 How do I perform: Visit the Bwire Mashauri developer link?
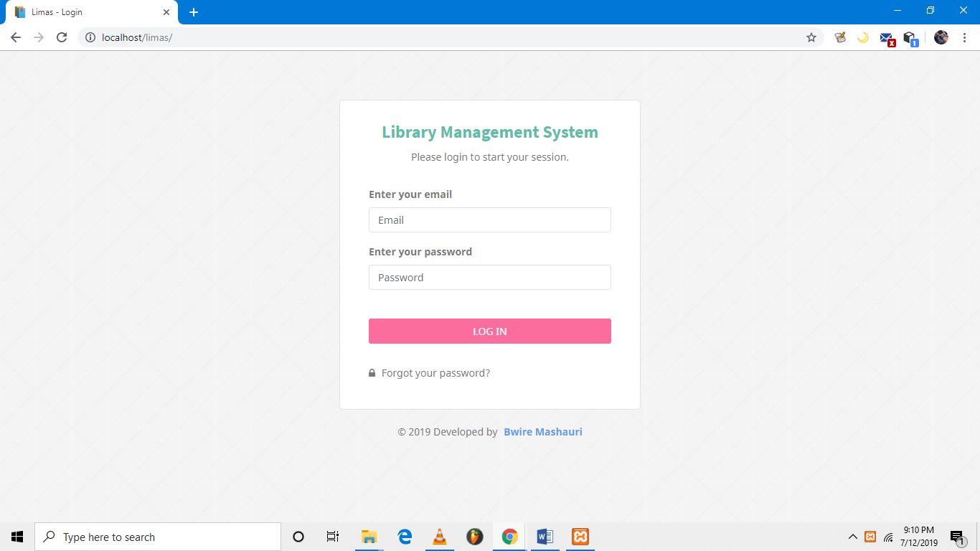tap(543, 432)
